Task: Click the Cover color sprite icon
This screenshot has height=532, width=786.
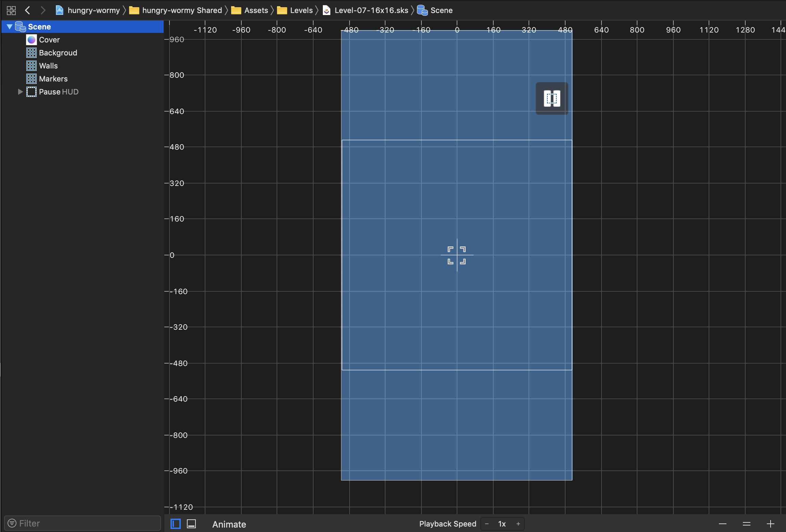Action: click(x=31, y=40)
